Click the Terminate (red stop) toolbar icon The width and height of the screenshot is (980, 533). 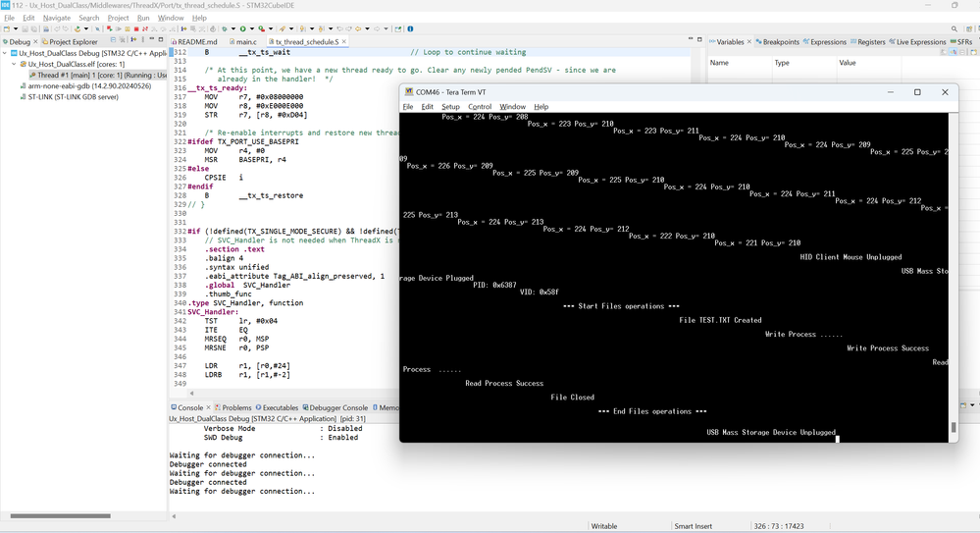pyautogui.click(x=136, y=29)
